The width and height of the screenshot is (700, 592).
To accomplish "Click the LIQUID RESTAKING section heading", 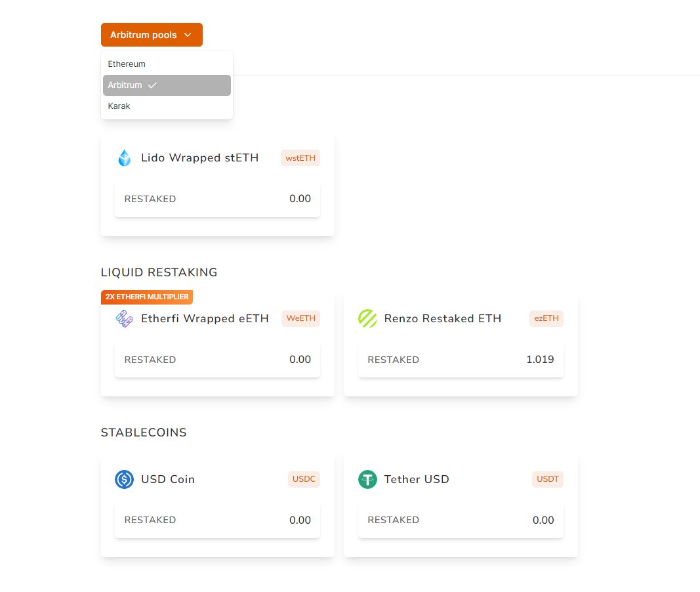I will pyautogui.click(x=159, y=272).
